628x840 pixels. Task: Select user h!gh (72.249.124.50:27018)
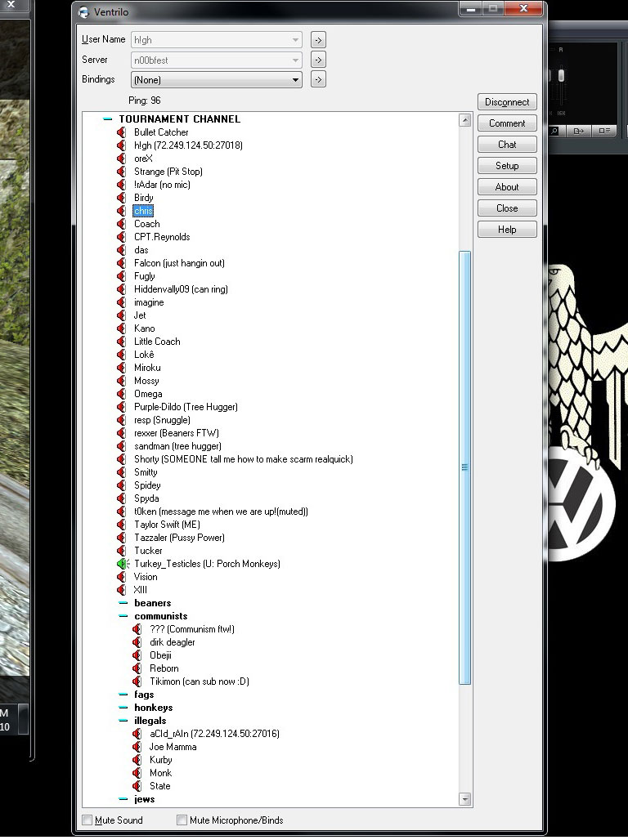tap(188, 145)
